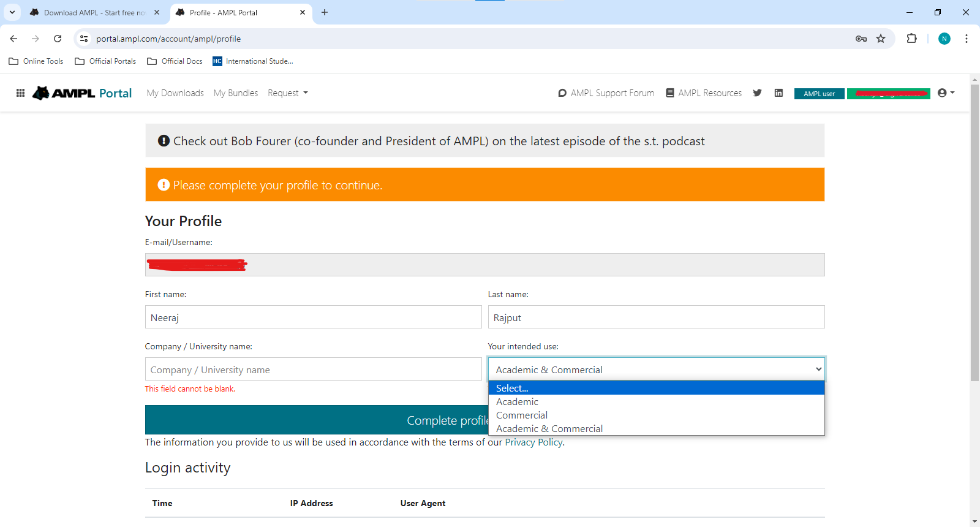Screen dimensions: 980x527
Task: Choose the Select... option
Action: point(657,388)
